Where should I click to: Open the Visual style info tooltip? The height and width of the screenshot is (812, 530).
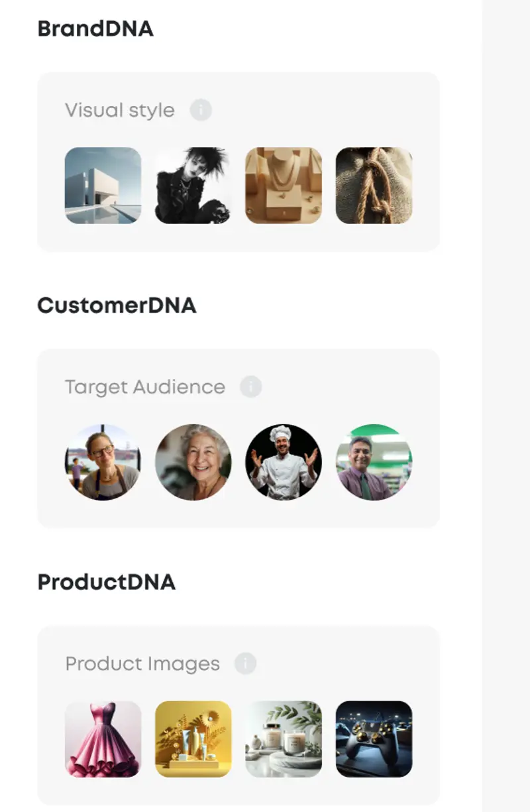click(200, 109)
